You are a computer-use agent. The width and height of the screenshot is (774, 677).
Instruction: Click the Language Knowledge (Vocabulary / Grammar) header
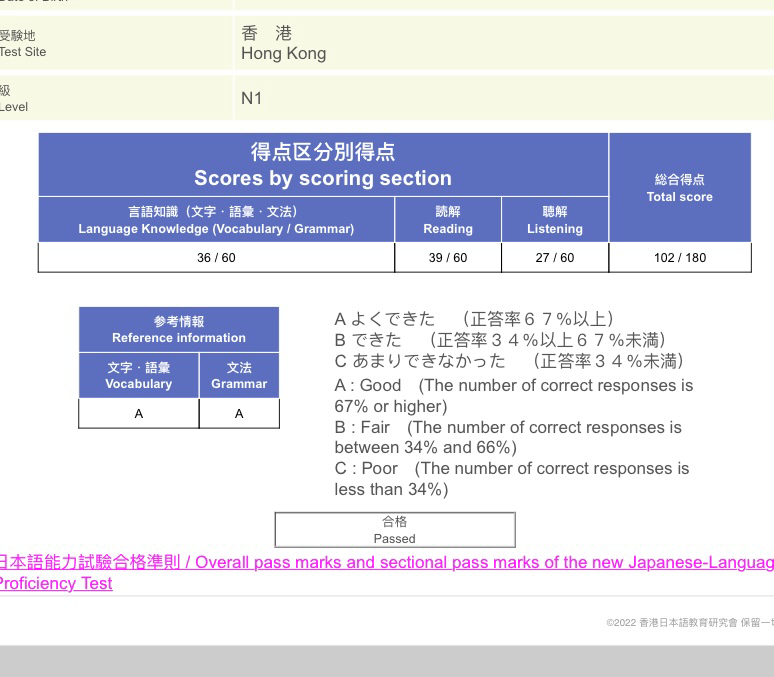coord(216,220)
